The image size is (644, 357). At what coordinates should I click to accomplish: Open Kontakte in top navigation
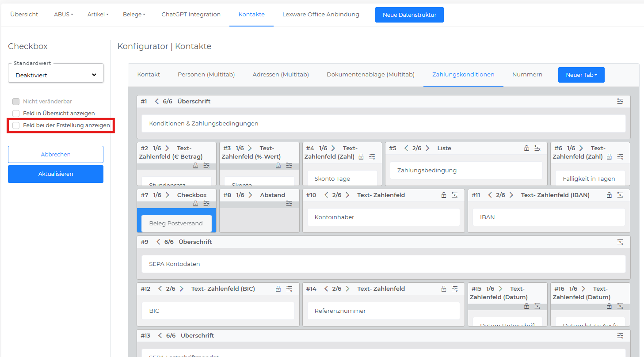(252, 15)
